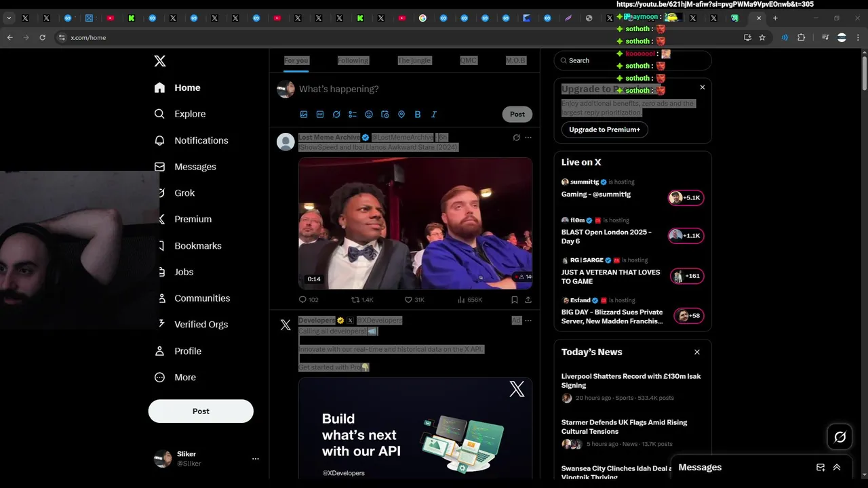The height and width of the screenshot is (488, 868).
Task: Tag a location in the post
Action: 401,115
